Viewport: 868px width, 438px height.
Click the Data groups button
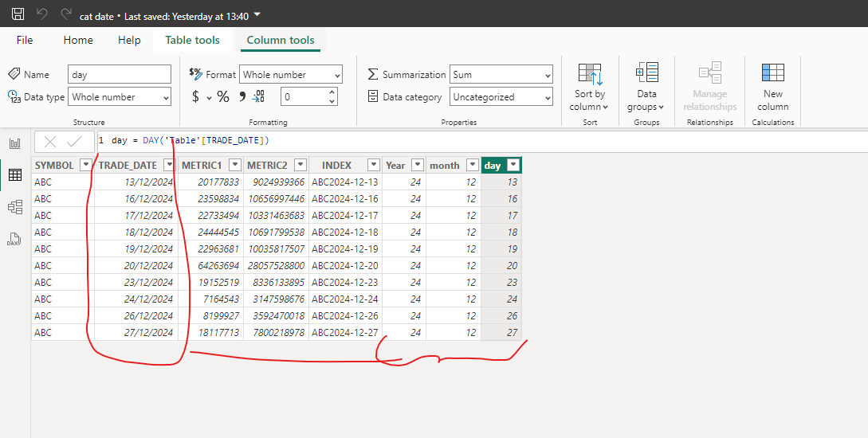coord(646,87)
